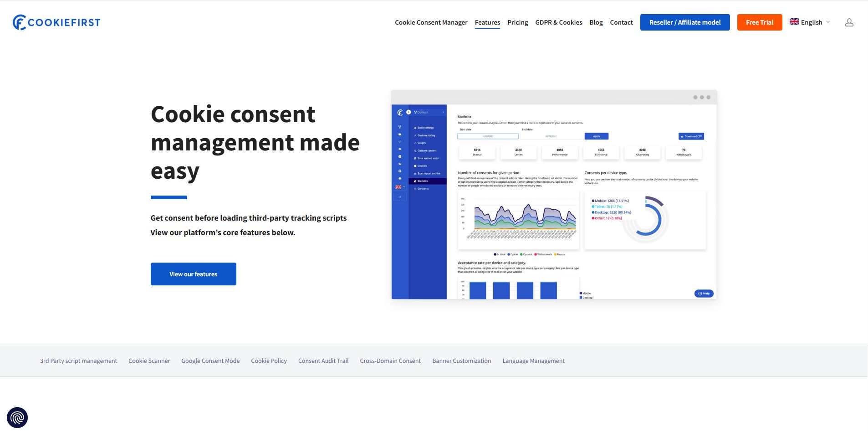Open the Banner Customization link
The height and width of the screenshot is (434, 868).
pyautogui.click(x=462, y=361)
